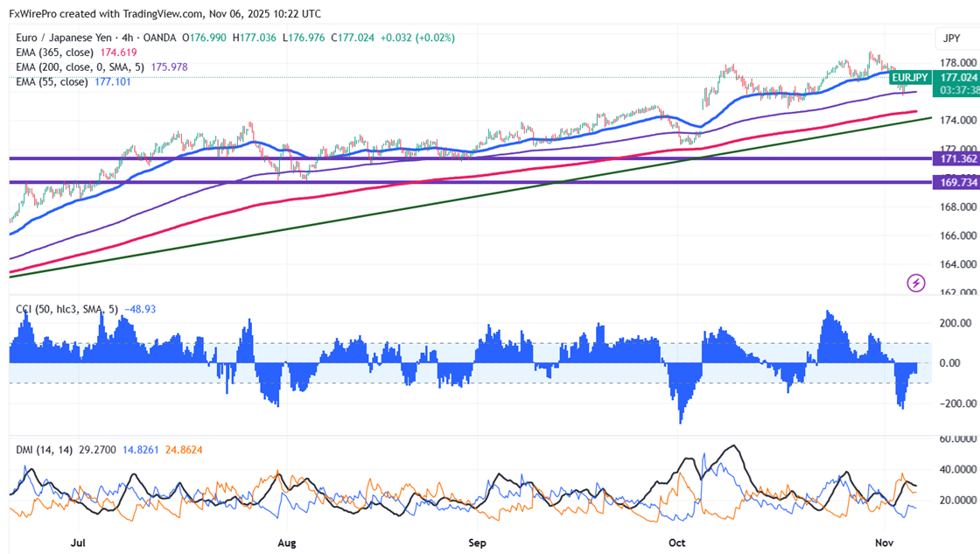Click the EMA 55 value 177.101
Viewport: 980px width, 554px height.
coord(113,82)
